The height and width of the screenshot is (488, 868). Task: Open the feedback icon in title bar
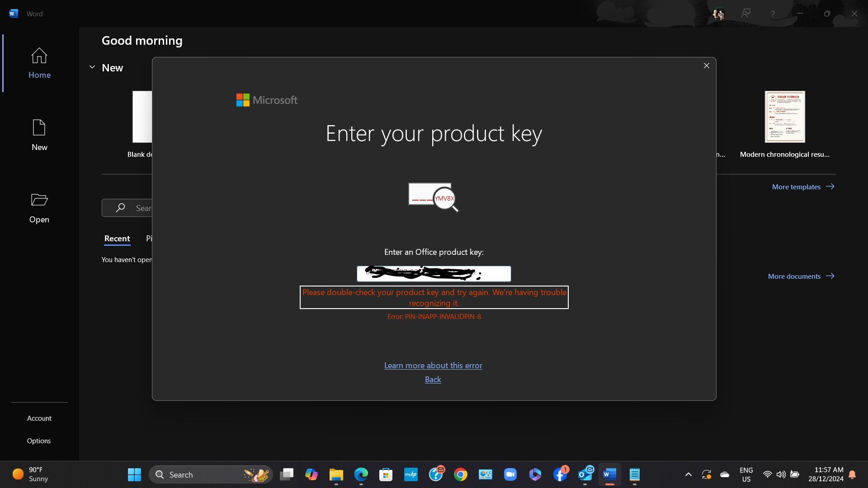pos(746,14)
